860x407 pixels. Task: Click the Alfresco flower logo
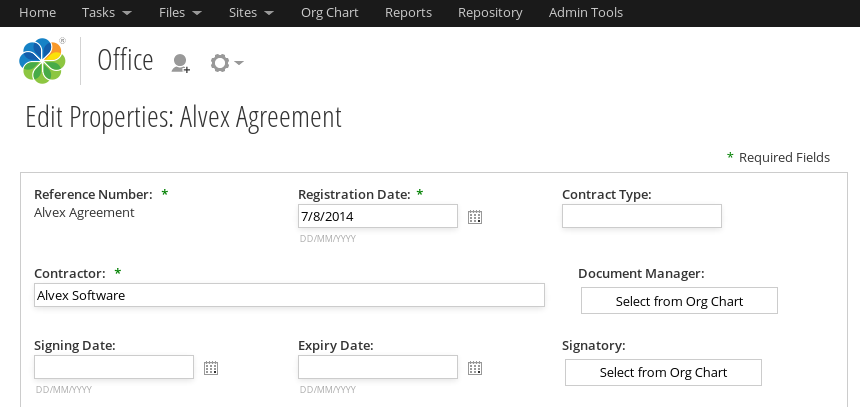tap(42, 61)
